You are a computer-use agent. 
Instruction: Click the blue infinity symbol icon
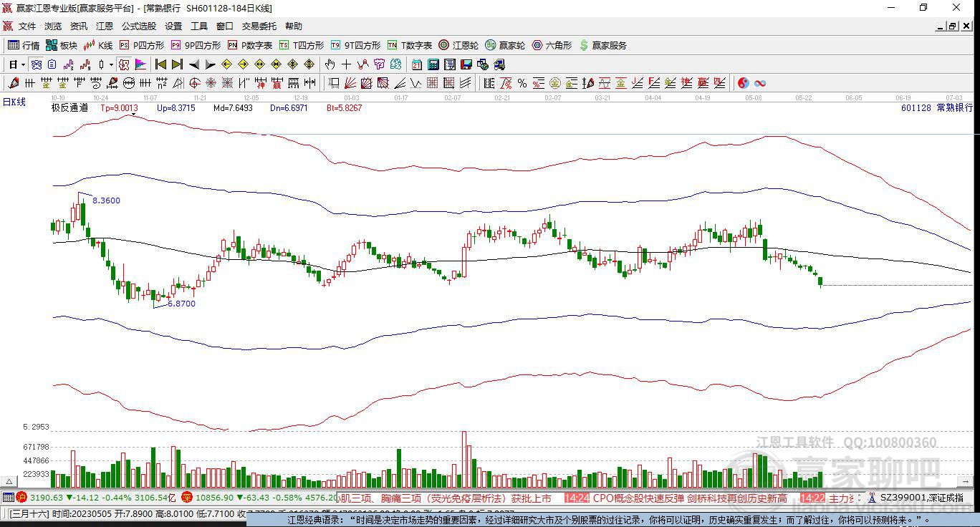coord(760,83)
